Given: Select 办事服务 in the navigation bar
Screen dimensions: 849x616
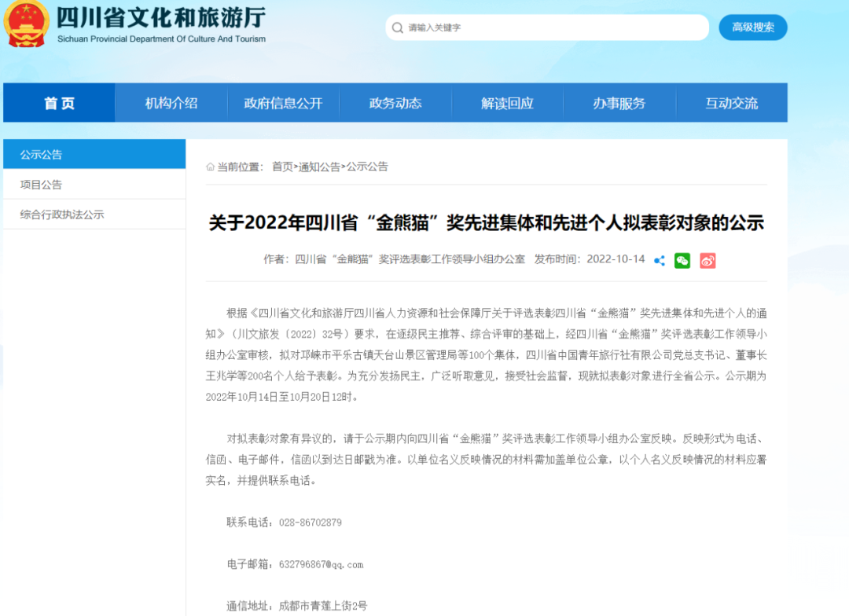Looking at the screenshot, I should coord(619,103).
